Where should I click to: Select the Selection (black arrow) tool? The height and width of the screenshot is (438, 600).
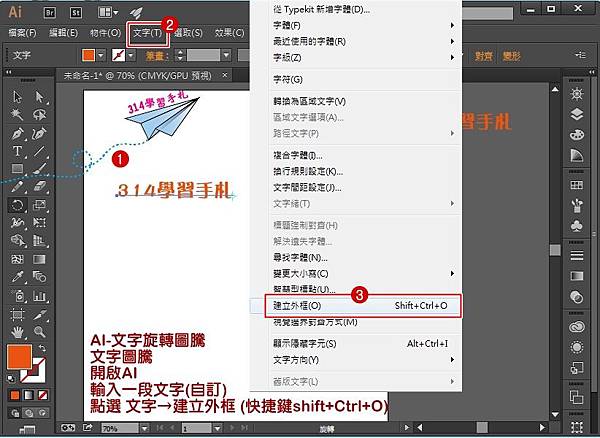pyautogui.click(x=17, y=97)
